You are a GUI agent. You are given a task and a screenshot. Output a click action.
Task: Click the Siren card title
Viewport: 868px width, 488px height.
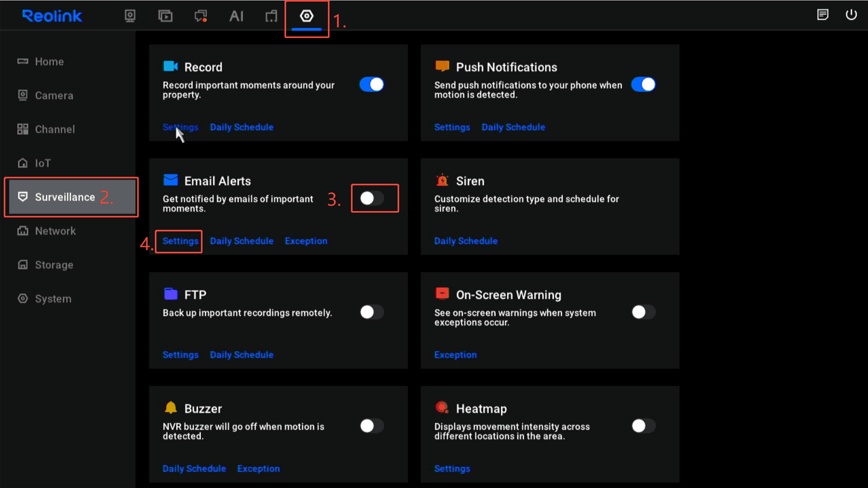(x=470, y=181)
